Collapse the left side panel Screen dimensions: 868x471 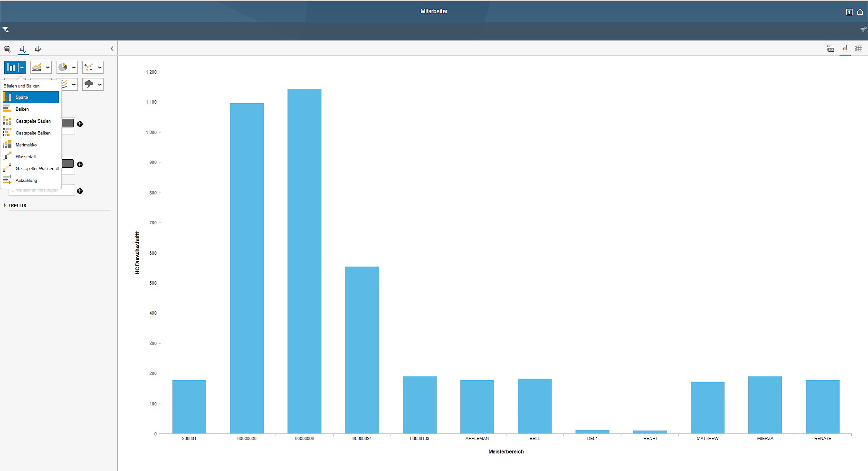click(112, 48)
